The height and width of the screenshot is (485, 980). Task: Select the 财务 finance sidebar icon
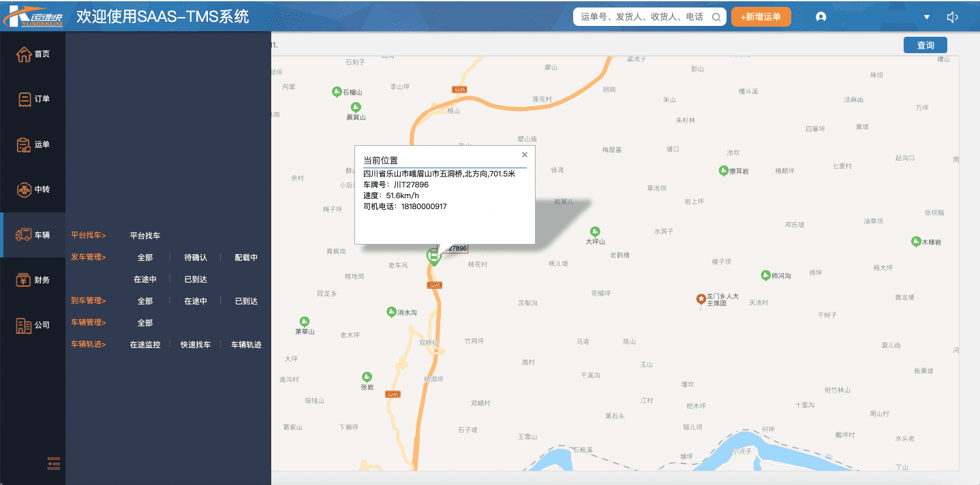(25, 280)
